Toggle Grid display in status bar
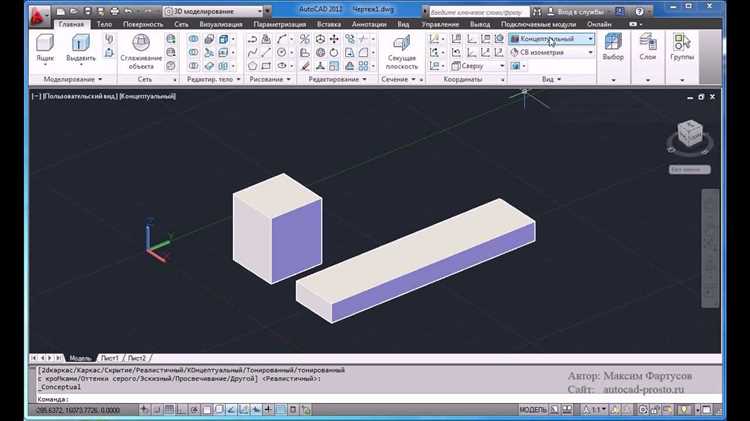The image size is (750, 421). click(x=169, y=410)
